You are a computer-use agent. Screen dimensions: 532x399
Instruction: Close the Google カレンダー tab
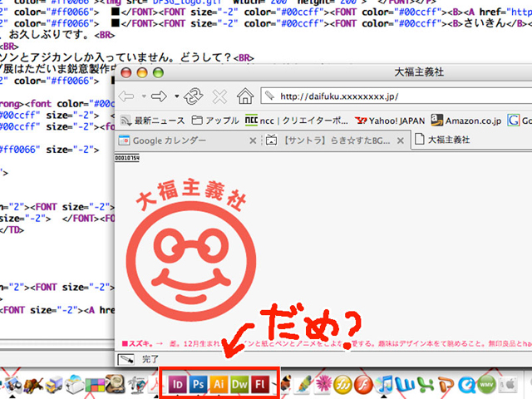coord(251,141)
